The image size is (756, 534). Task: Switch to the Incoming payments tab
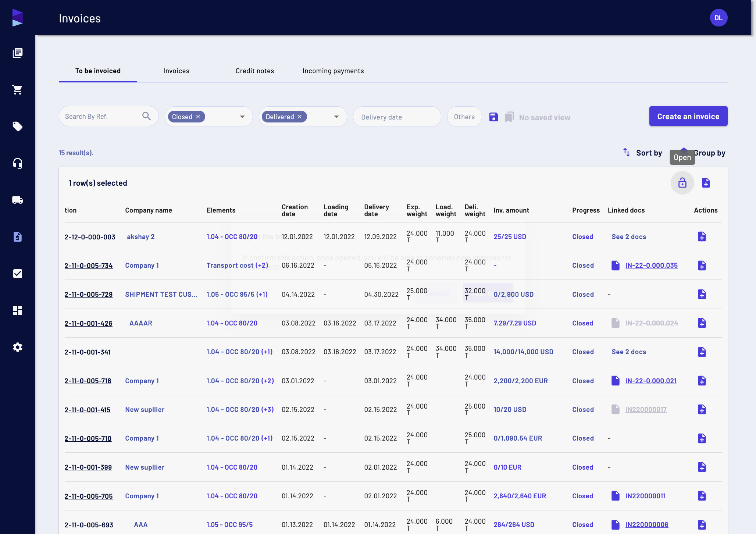[x=333, y=71]
